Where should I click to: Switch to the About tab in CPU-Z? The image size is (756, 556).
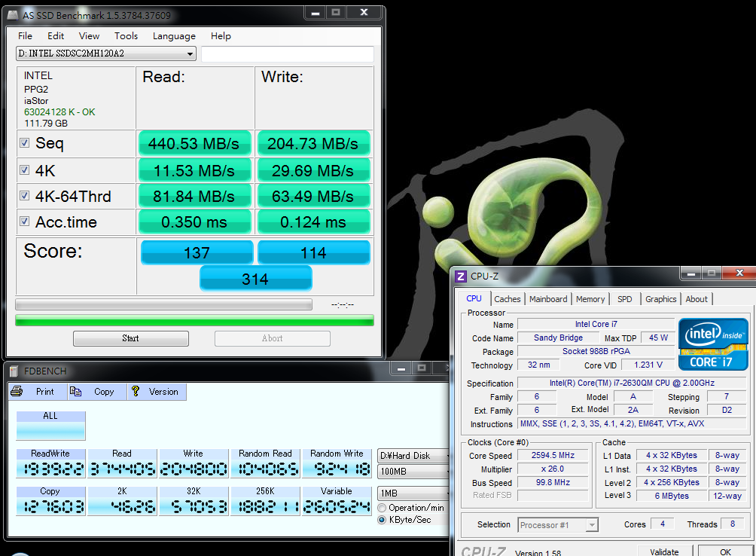point(697,299)
